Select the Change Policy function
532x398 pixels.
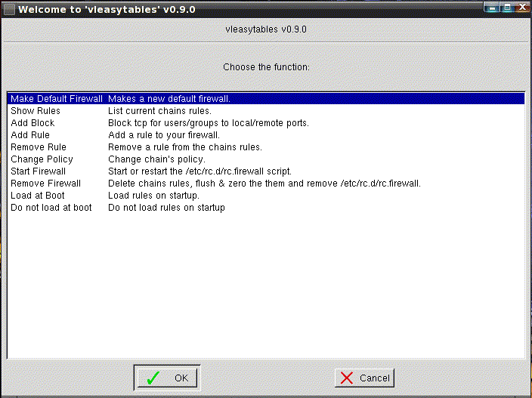[x=42, y=159]
